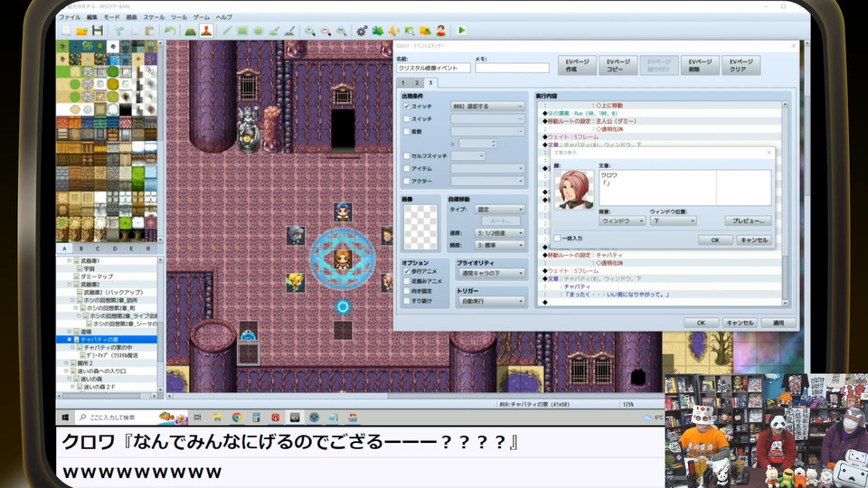Enable the すり抜け option checkbox
868x488 pixels.
tap(406, 301)
